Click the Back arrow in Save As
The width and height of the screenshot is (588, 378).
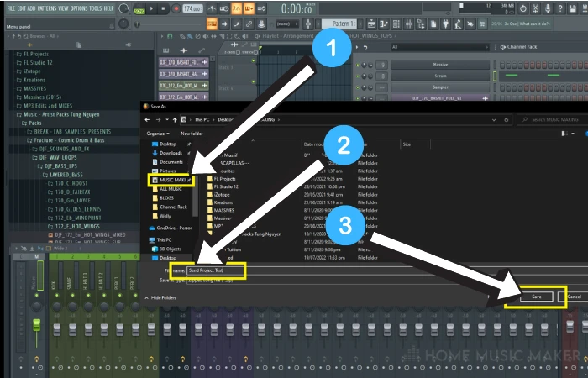[147, 119]
